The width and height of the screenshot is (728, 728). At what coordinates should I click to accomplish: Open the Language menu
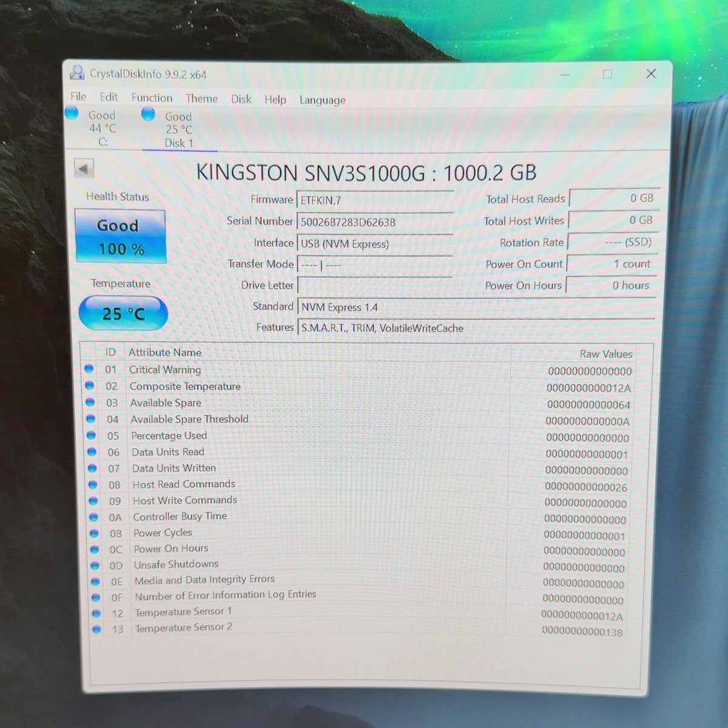[x=322, y=100]
